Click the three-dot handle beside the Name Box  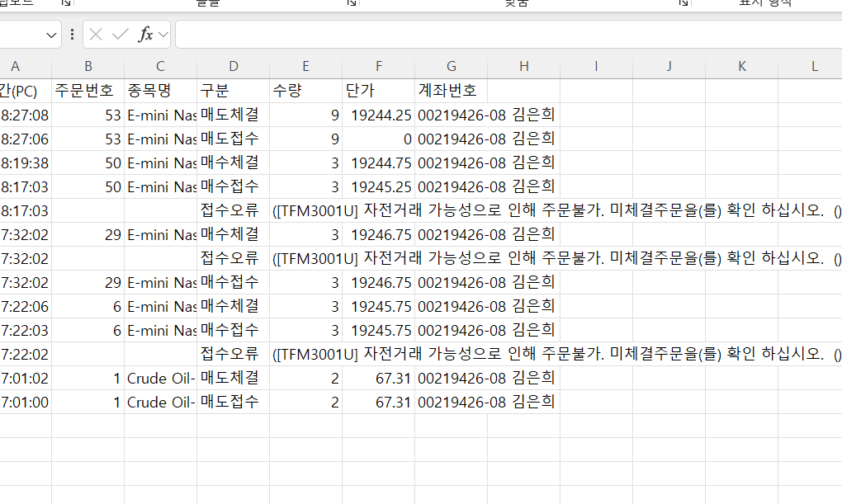73,35
